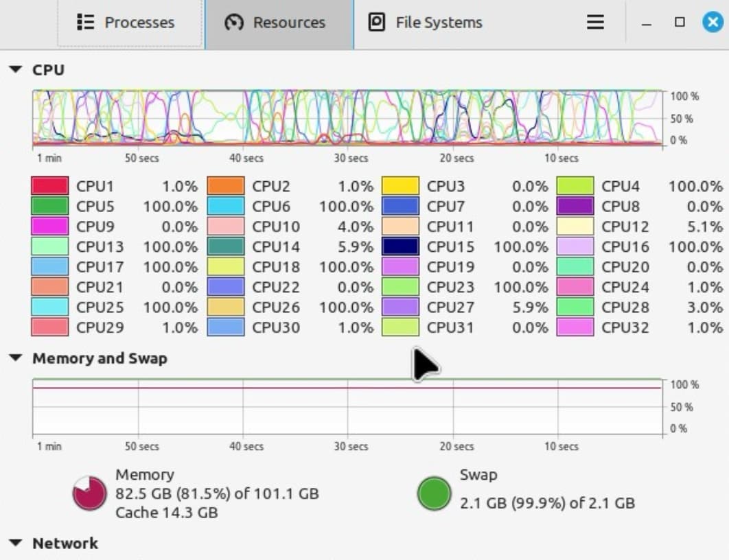Screen dimensions: 729x560
Task: Collapse the CPU section
Action: (16, 70)
